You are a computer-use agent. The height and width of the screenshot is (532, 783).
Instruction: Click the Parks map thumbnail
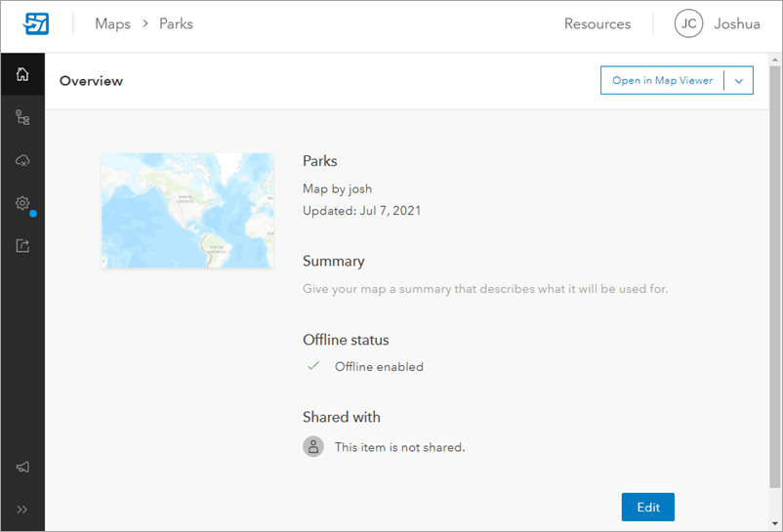[x=187, y=210]
